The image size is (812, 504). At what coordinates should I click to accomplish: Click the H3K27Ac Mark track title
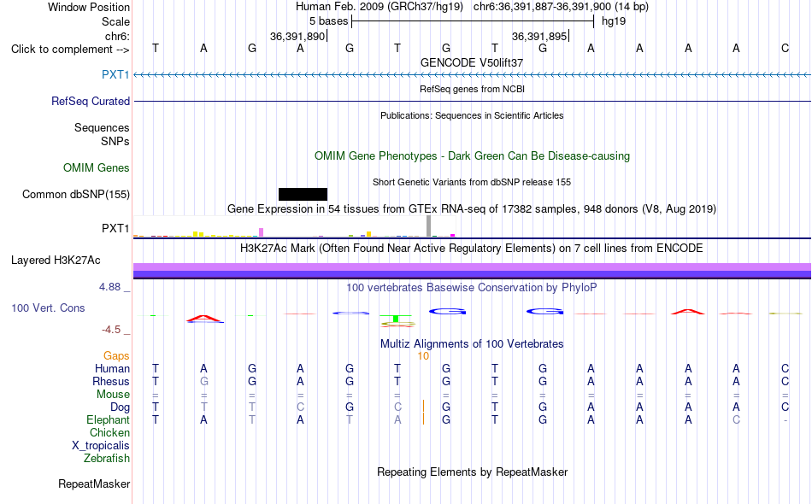coord(472,249)
